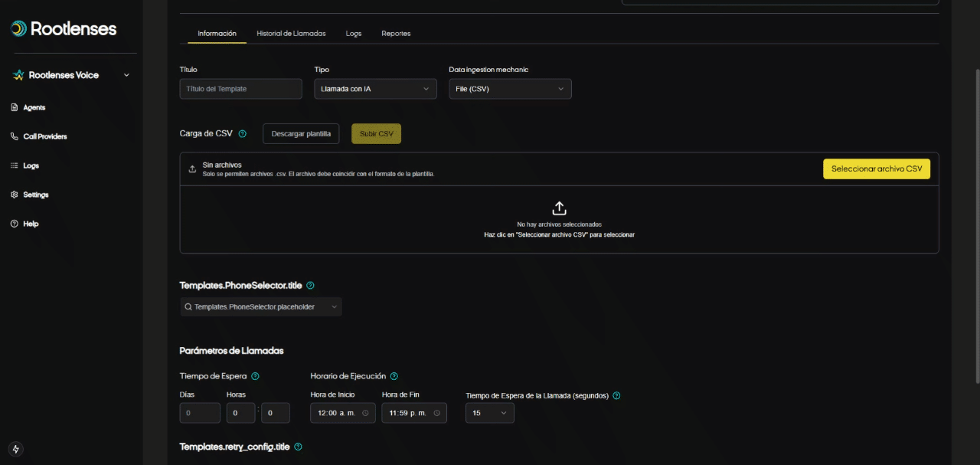Open the call wait seconds dropdown showing 15
Screen dimensions: 980x465
pos(489,413)
